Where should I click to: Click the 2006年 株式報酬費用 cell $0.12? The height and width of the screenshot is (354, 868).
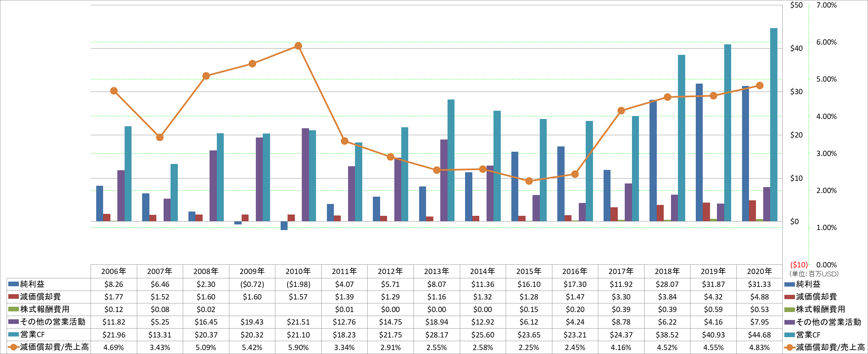pos(114,309)
